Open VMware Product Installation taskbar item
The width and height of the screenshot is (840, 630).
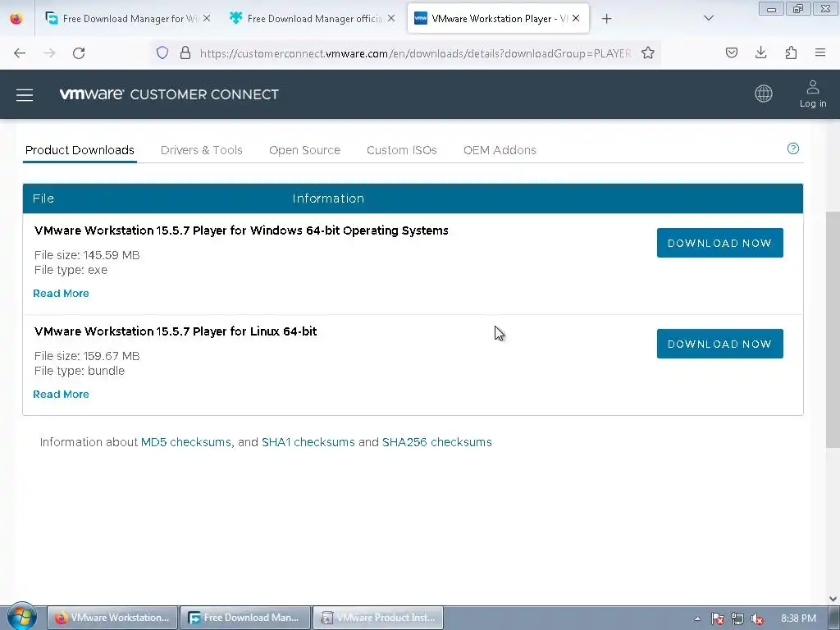coord(378,618)
